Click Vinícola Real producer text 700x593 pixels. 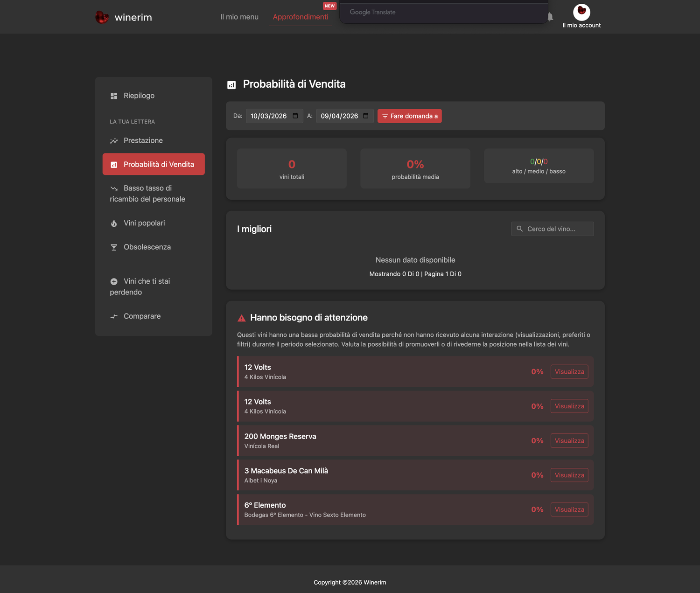point(262,446)
